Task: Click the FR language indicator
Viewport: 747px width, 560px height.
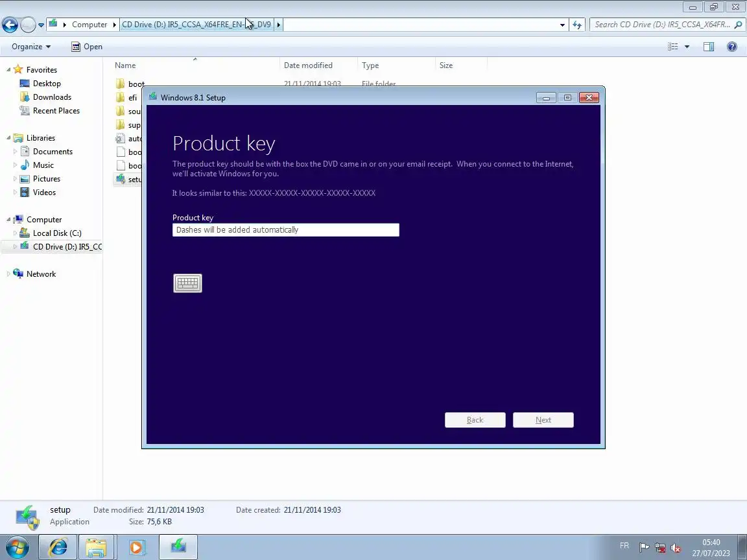Action: pyautogui.click(x=624, y=546)
